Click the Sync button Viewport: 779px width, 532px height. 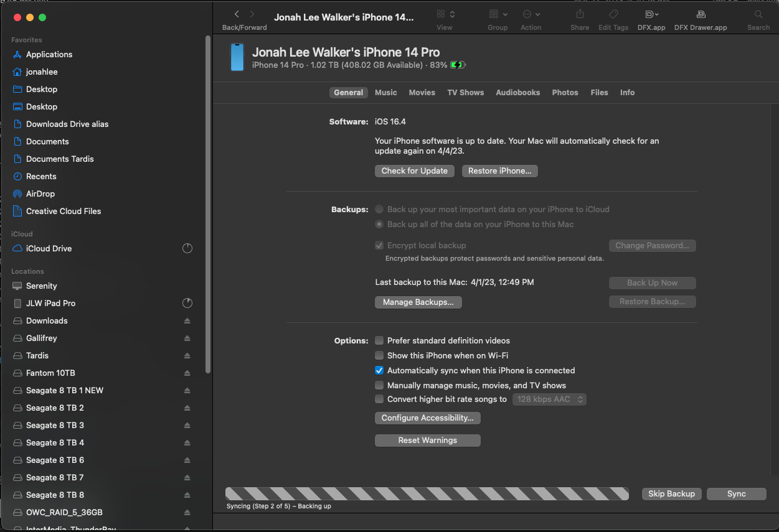pyautogui.click(x=737, y=494)
